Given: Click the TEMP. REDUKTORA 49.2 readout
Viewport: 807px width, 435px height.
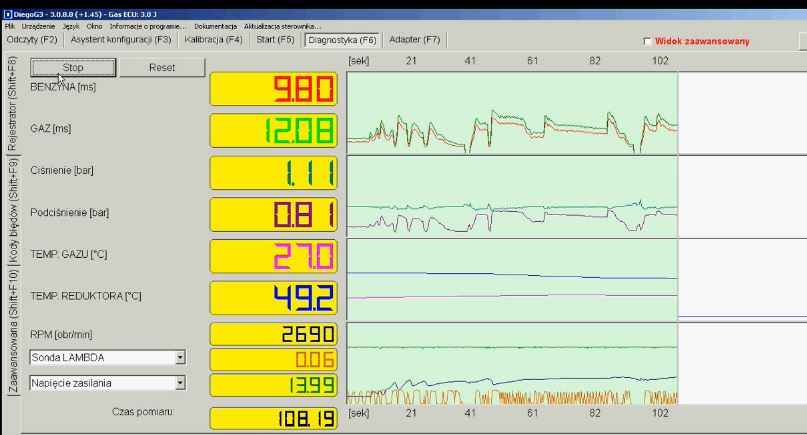Looking at the screenshot, I should pos(274,298).
